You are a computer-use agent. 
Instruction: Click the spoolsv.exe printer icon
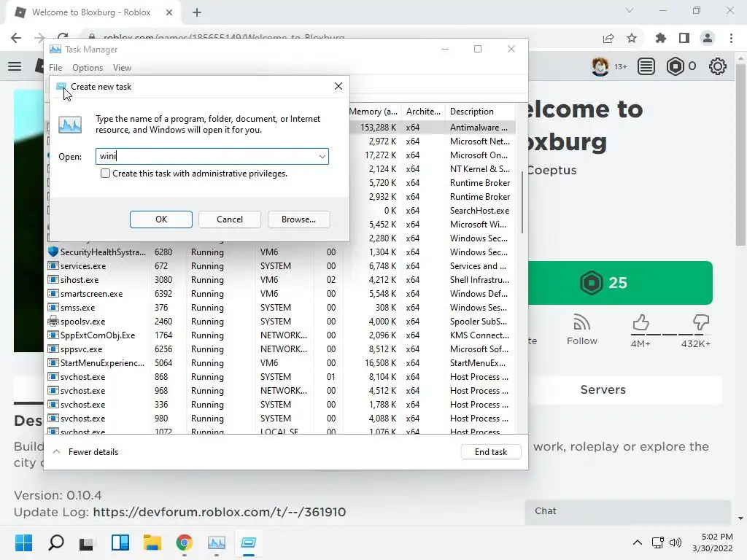tap(53, 322)
